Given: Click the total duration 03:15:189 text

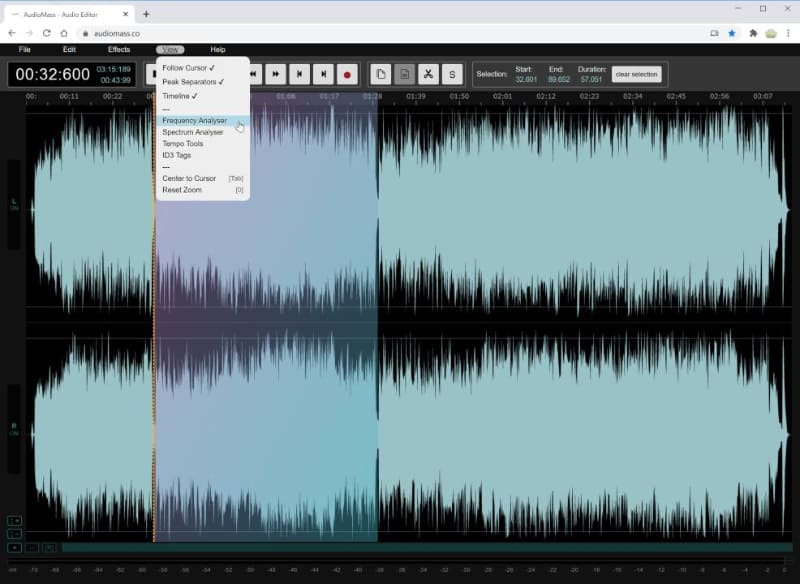Looking at the screenshot, I should tap(113, 69).
